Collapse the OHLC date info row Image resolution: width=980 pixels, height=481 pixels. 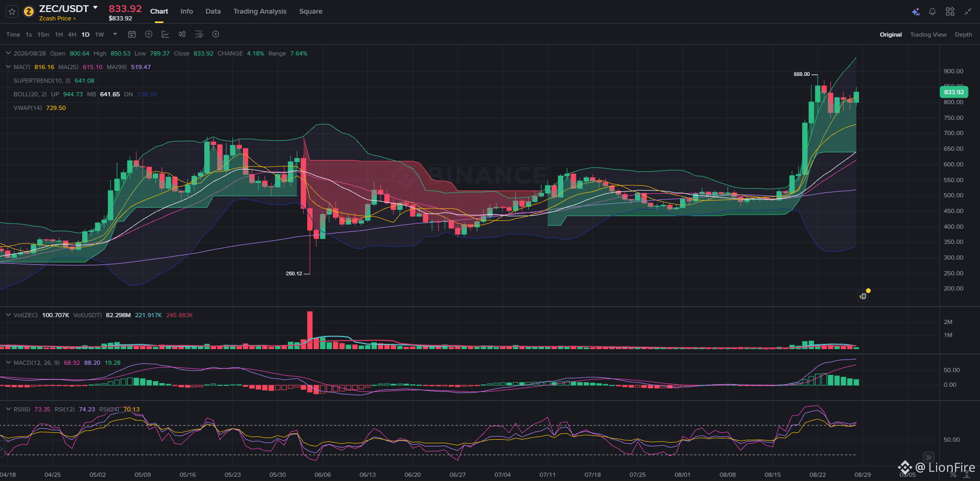coord(8,53)
